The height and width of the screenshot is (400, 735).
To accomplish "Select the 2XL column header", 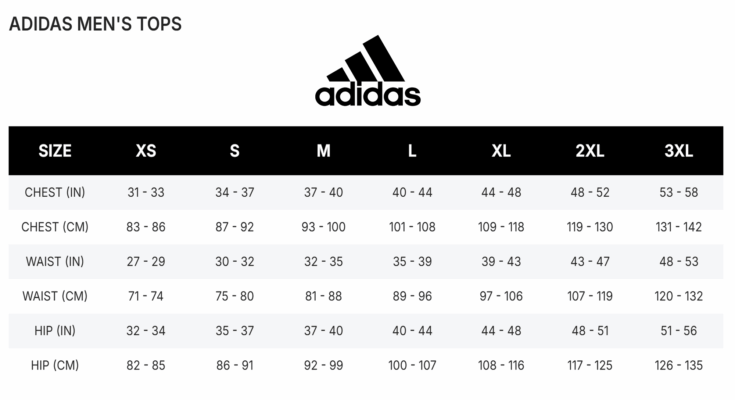I will (x=590, y=151).
